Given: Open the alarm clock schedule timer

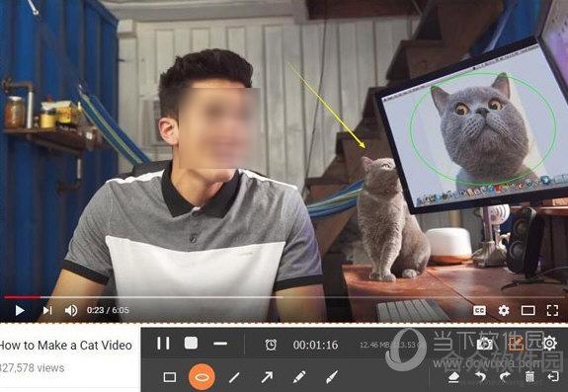Looking at the screenshot, I should click(271, 345).
